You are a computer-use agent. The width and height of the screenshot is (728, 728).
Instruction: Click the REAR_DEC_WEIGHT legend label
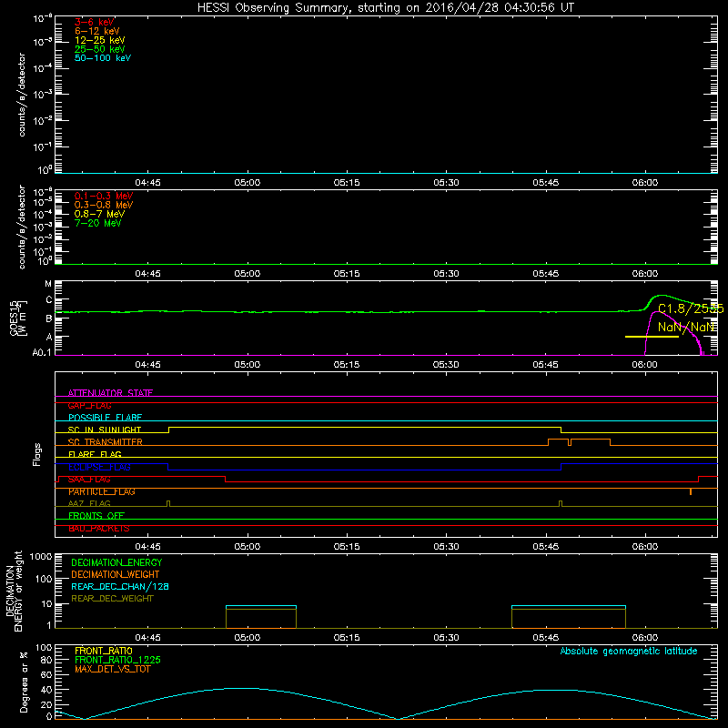click(x=112, y=599)
